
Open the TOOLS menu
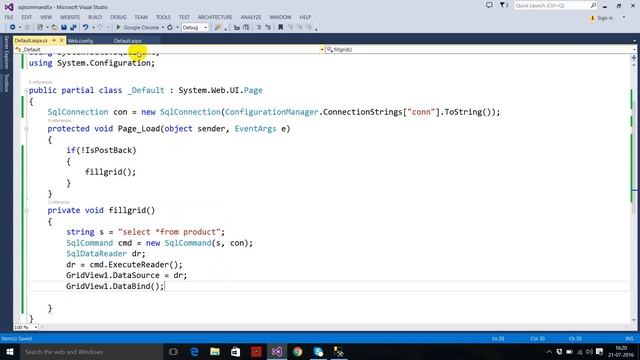coord(163,17)
